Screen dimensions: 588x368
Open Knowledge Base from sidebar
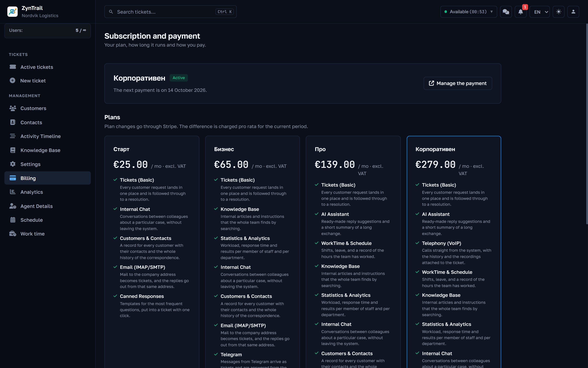[48, 150]
